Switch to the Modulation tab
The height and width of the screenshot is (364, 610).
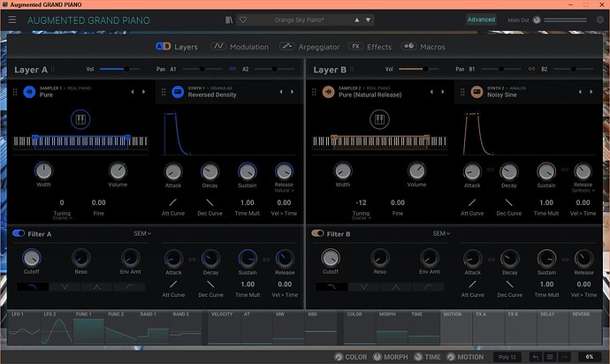(x=240, y=47)
